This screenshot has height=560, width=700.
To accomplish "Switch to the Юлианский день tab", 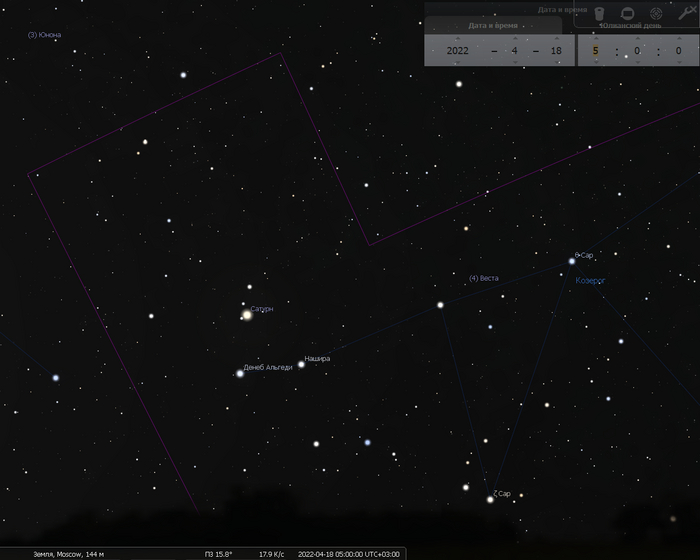I will coord(630,25).
